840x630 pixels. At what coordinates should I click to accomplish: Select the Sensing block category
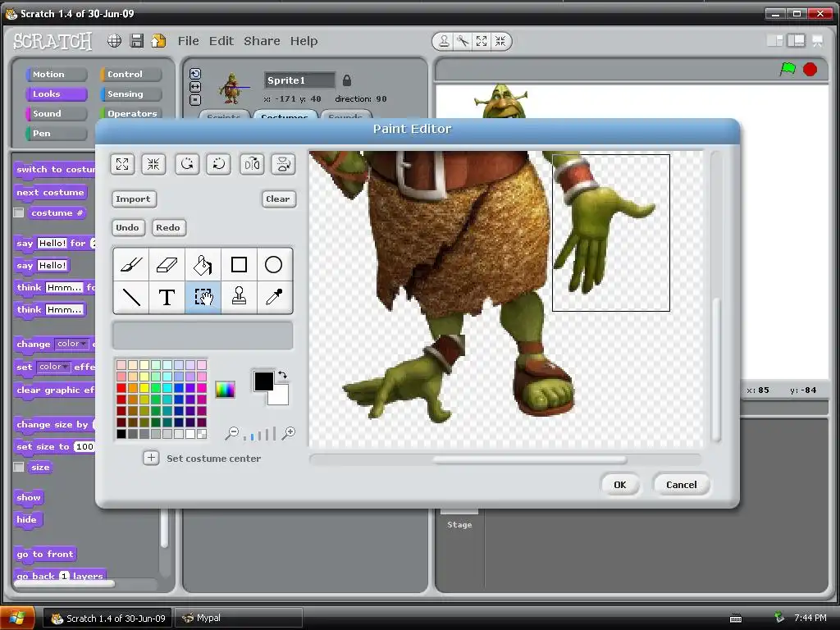tap(130, 94)
